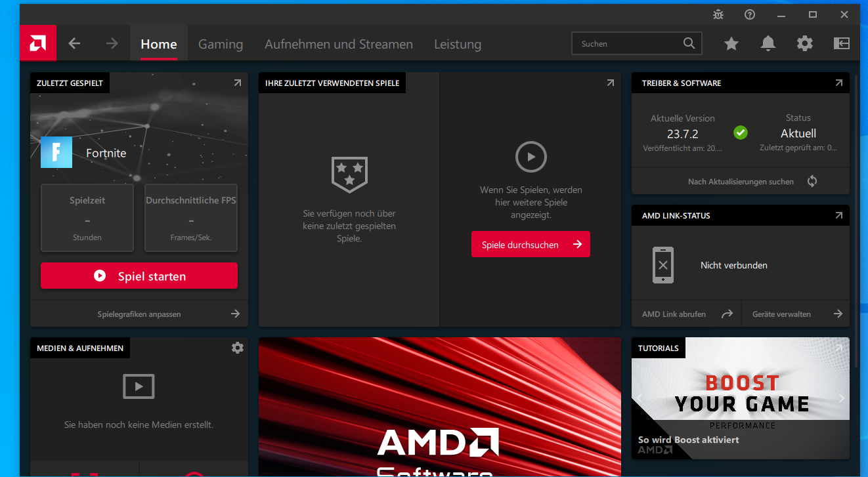Expand the Tutorials panel
868x477 pixels.
click(x=838, y=348)
